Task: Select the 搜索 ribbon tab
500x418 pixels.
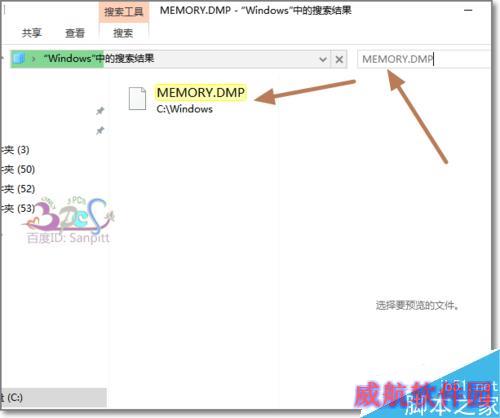Action: 123,33
